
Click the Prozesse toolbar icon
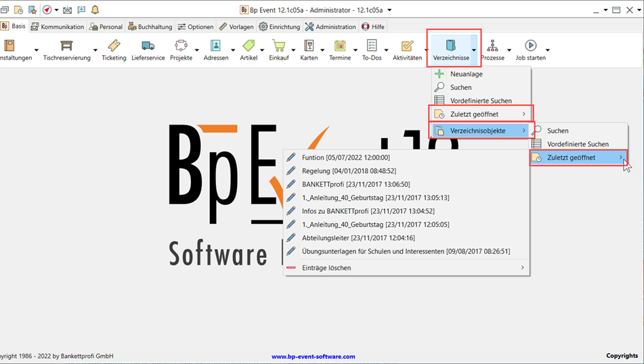(x=492, y=45)
